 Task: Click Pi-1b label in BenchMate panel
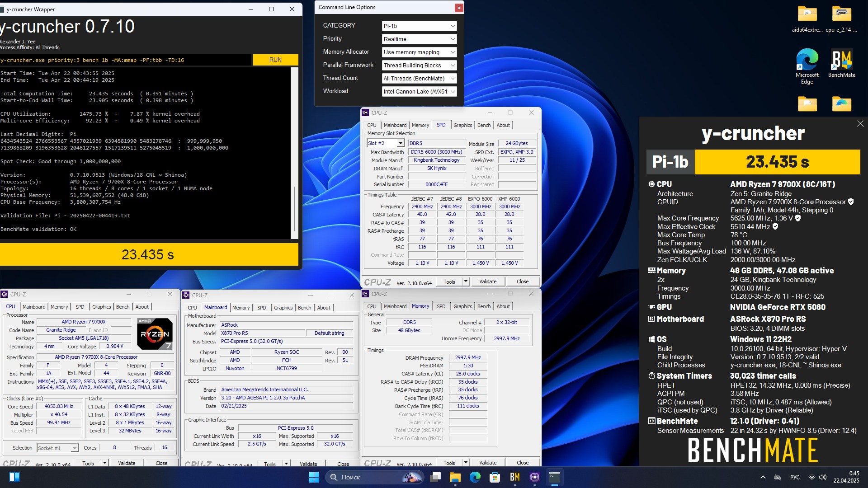click(x=670, y=162)
